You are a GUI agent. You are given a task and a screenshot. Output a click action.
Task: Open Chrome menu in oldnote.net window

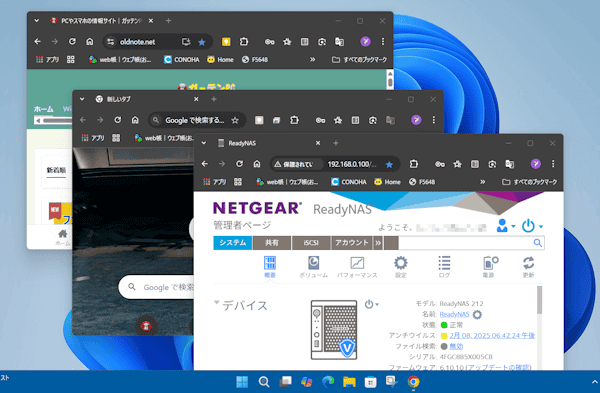tap(383, 41)
